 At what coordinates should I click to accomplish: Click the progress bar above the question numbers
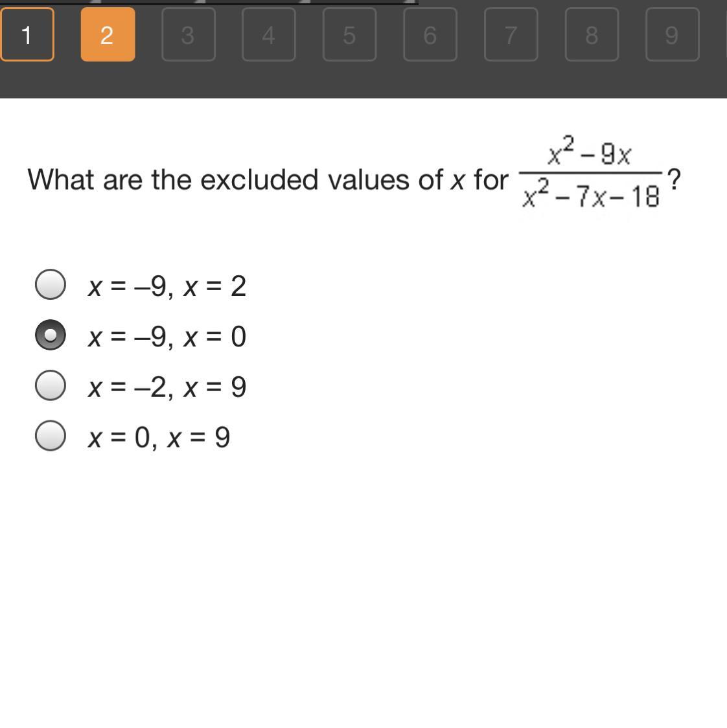[209, 3]
